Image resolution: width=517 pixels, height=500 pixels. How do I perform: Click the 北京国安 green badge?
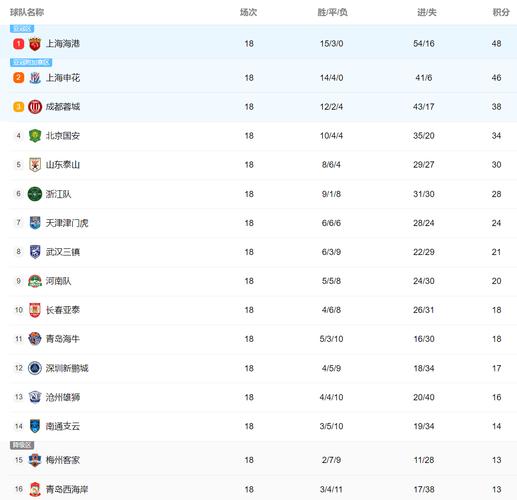point(35,136)
